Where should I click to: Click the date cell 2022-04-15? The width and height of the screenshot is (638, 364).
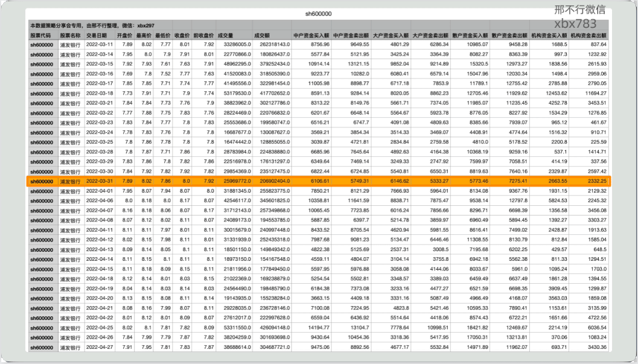(x=100, y=269)
